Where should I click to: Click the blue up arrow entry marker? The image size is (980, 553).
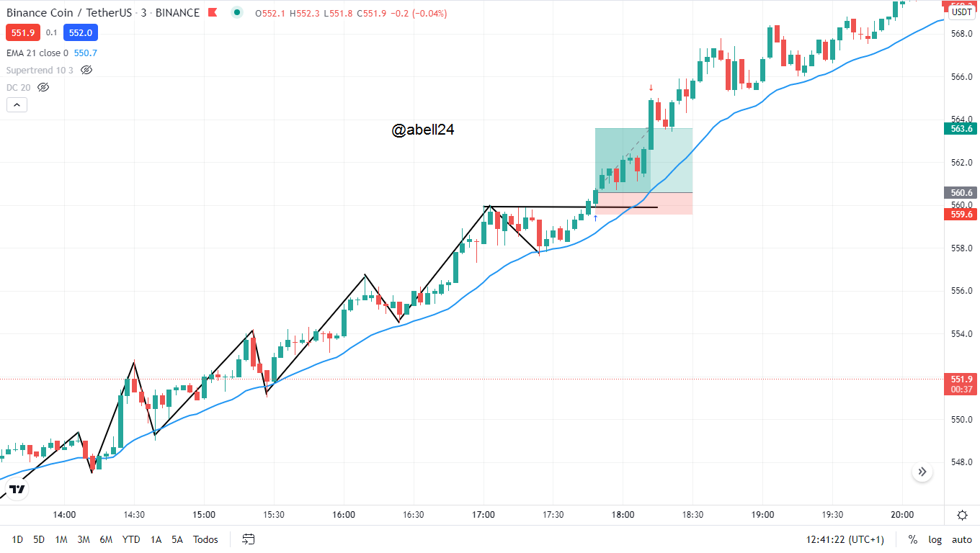(x=595, y=217)
